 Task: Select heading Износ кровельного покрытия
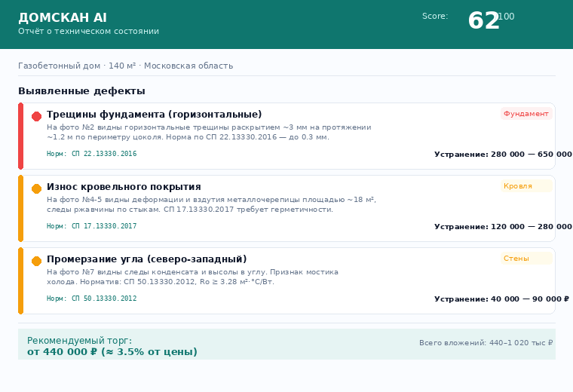coord(124,187)
